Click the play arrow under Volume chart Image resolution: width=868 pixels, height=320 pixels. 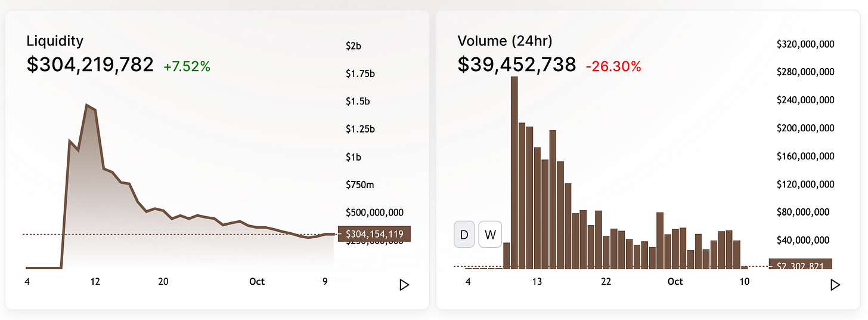pos(835,285)
